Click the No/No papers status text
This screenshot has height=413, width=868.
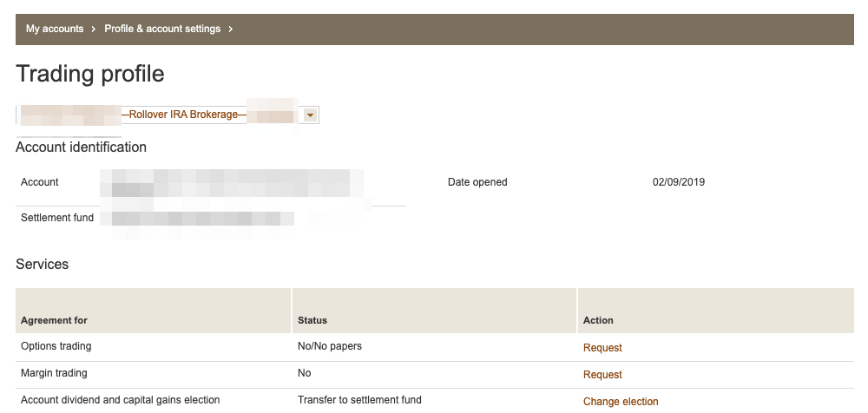click(x=329, y=346)
